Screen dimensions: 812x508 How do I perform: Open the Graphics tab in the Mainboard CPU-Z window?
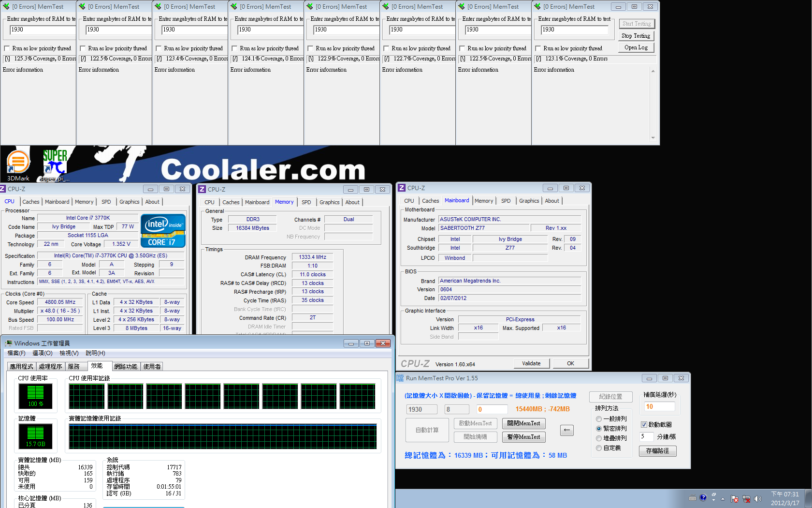pos(529,201)
